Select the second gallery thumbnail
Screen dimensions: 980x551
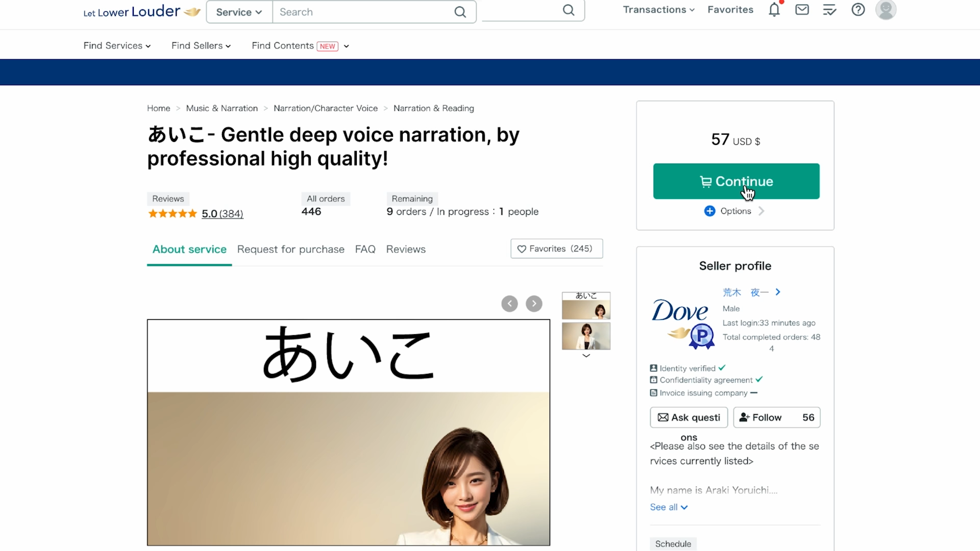point(586,336)
